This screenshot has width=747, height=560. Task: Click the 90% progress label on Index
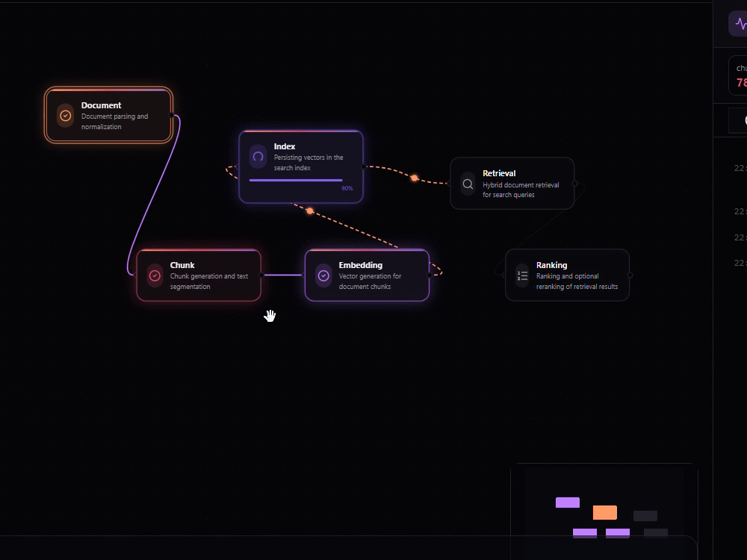point(347,188)
